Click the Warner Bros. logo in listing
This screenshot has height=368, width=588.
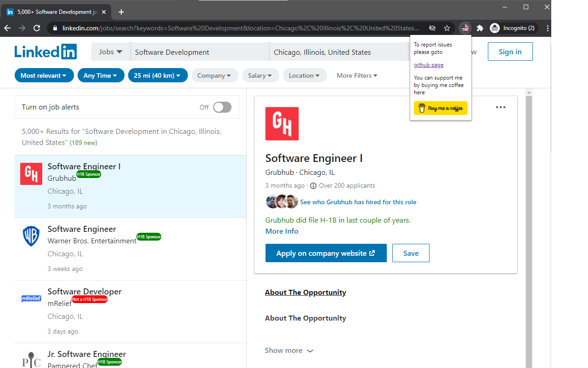point(31,236)
